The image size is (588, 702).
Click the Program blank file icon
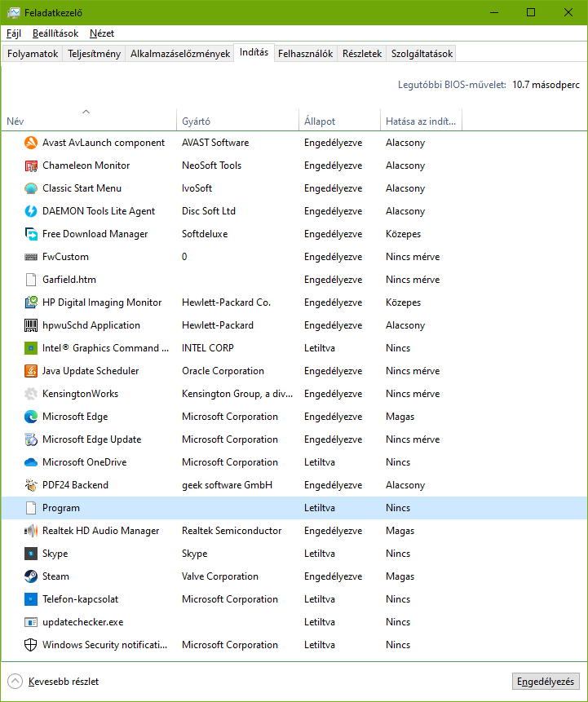pos(31,508)
